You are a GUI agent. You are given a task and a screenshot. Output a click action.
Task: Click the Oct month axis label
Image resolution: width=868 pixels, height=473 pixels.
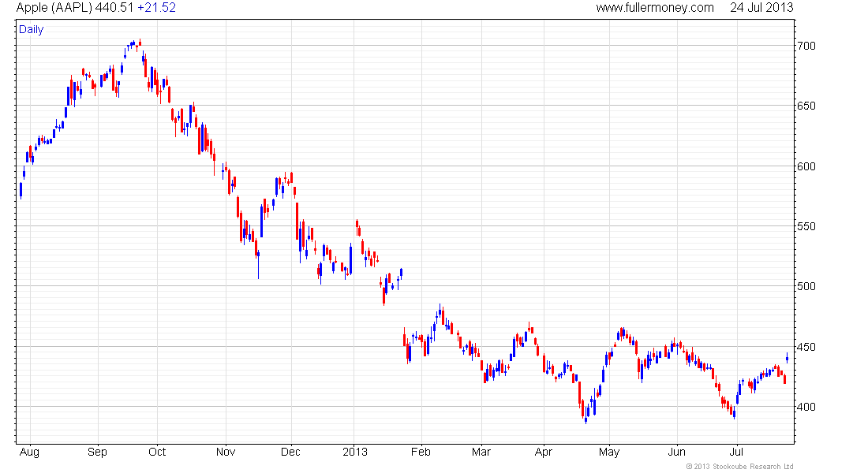[157, 452]
